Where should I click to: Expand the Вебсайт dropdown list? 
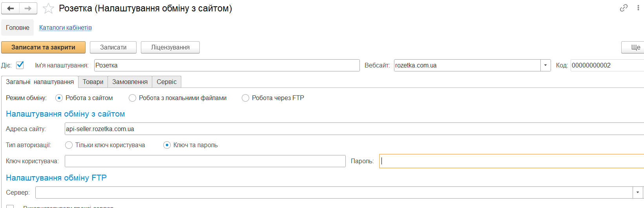[545, 66]
